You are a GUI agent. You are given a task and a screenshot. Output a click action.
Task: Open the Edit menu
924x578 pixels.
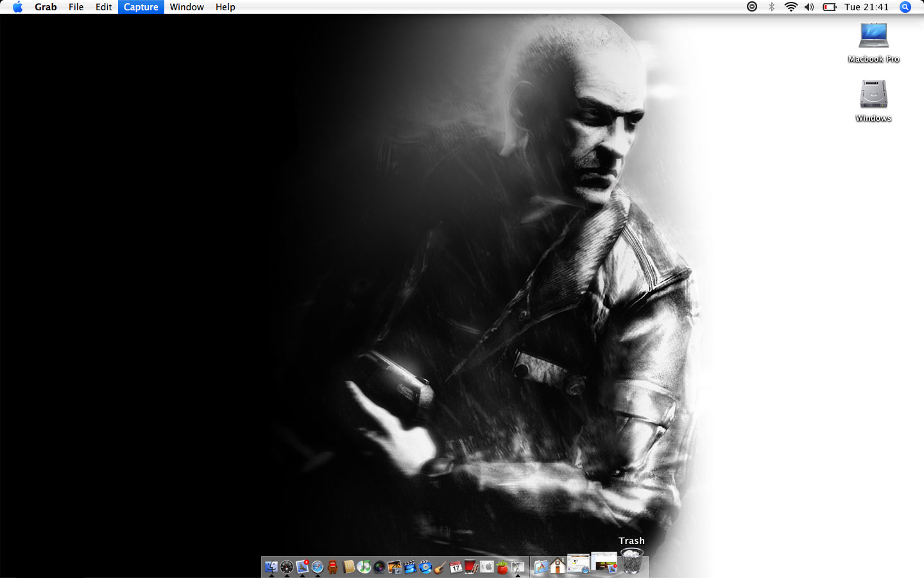(x=103, y=7)
